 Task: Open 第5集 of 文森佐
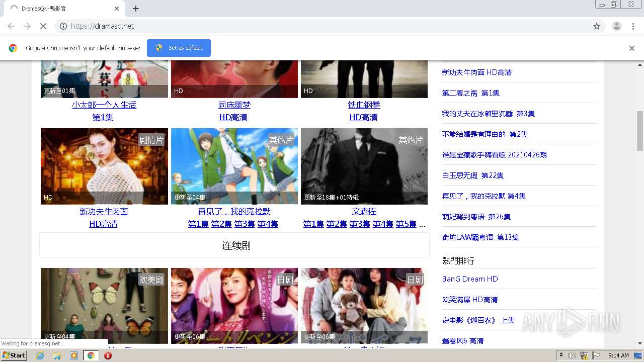click(406, 224)
